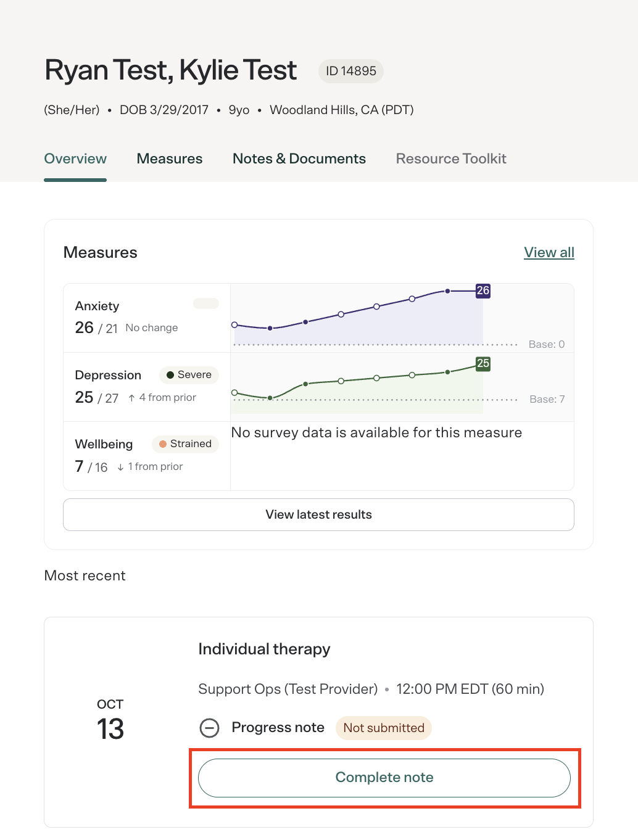This screenshot has height=840, width=638.
Task: Click the Base: 7 label in depression chart
Action: [x=547, y=399]
